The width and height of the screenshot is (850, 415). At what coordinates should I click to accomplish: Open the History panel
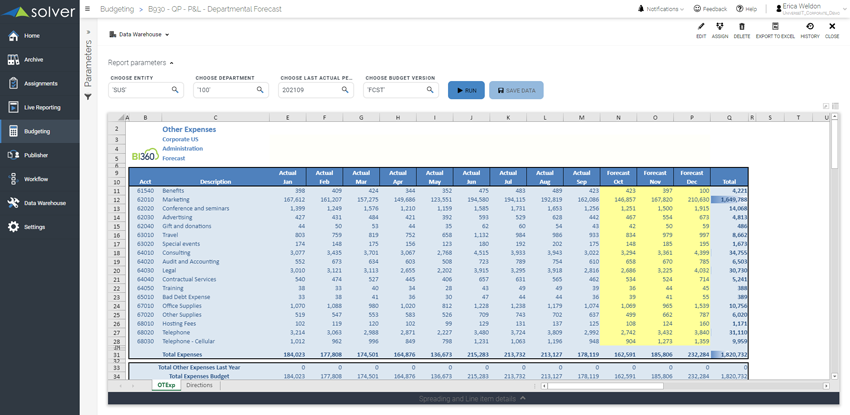point(810,28)
